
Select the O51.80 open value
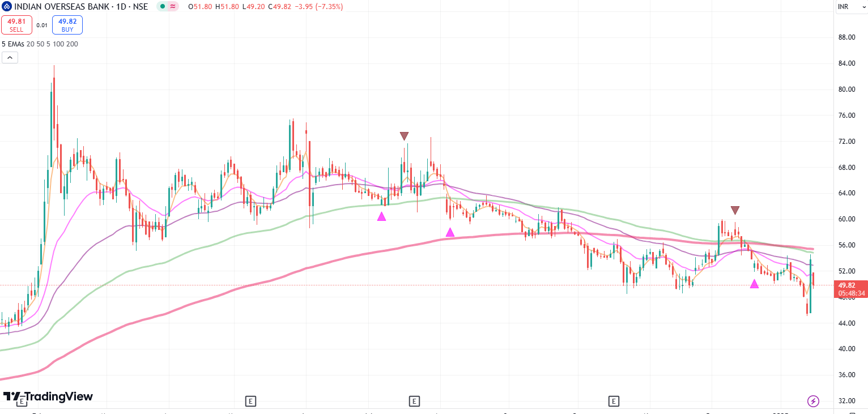[x=201, y=7]
